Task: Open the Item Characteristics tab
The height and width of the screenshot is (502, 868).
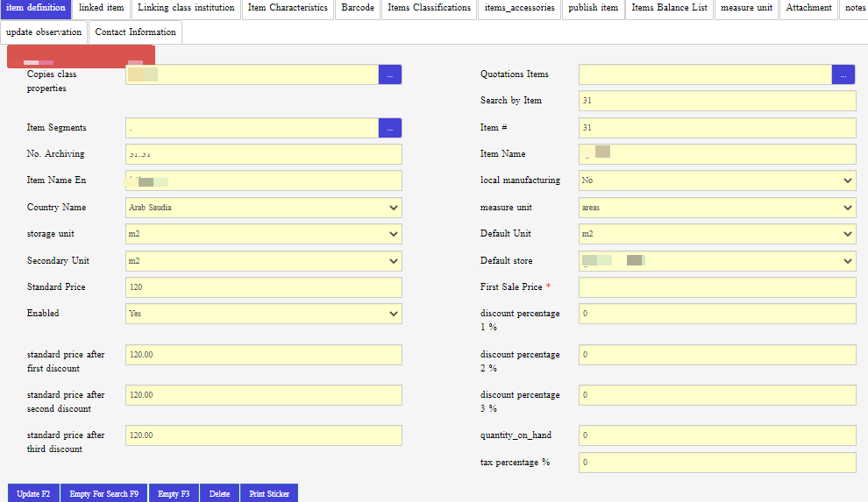Action: tap(288, 9)
